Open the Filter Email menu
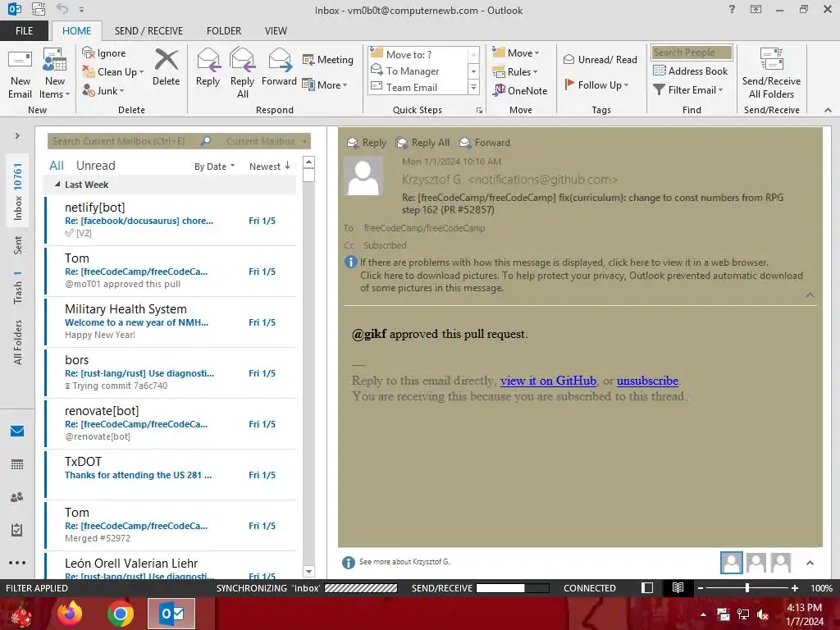This screenshot has height=630, width=840. [688, 90]
